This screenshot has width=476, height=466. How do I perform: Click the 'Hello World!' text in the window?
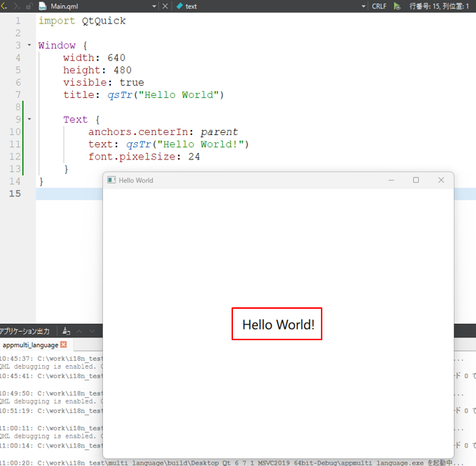278,324
